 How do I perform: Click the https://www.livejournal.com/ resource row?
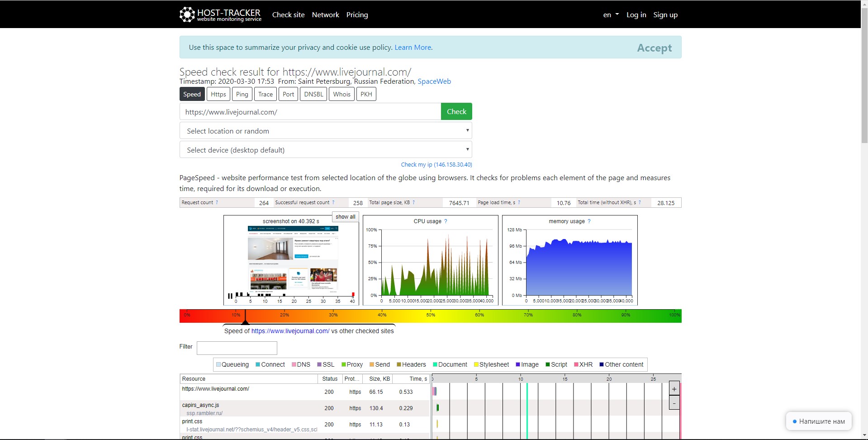coord(304,392)
